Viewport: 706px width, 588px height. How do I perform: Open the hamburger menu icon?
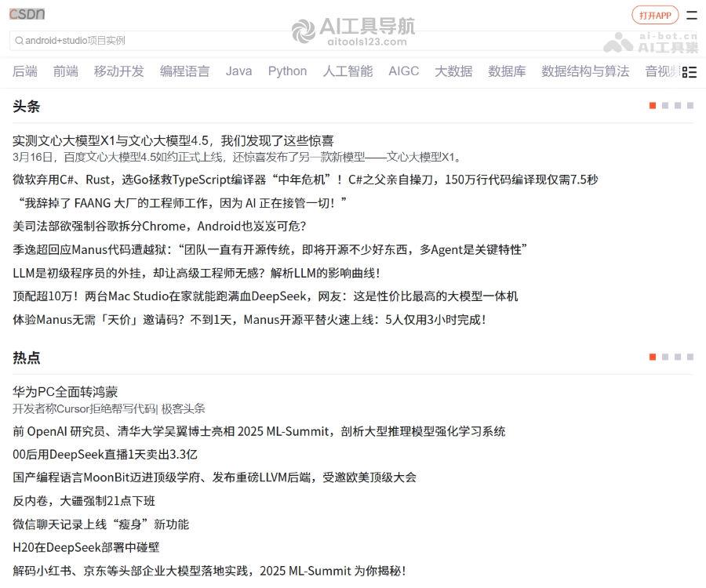click(692, 16)
